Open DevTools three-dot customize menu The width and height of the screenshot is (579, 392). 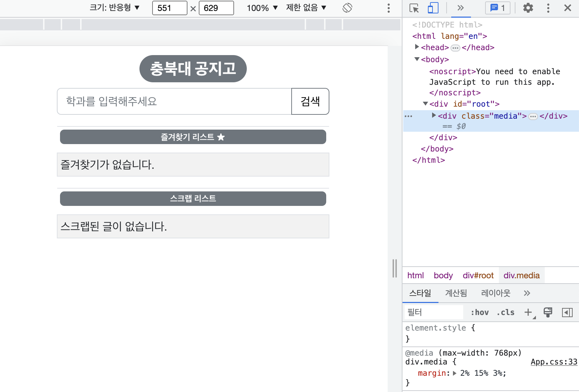point(548,8)
